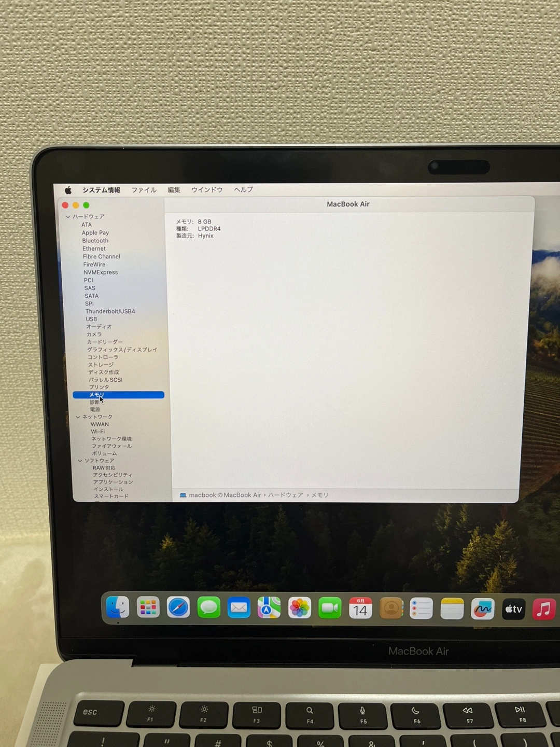Select Thunderbolt/USB4 in the sidebar
Viewport: 560px width, 747px height.
(110, 311)
